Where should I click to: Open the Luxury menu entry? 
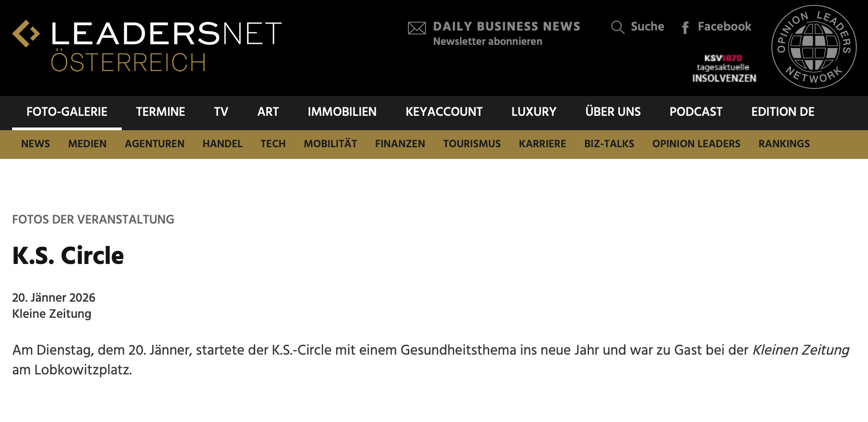534,112
